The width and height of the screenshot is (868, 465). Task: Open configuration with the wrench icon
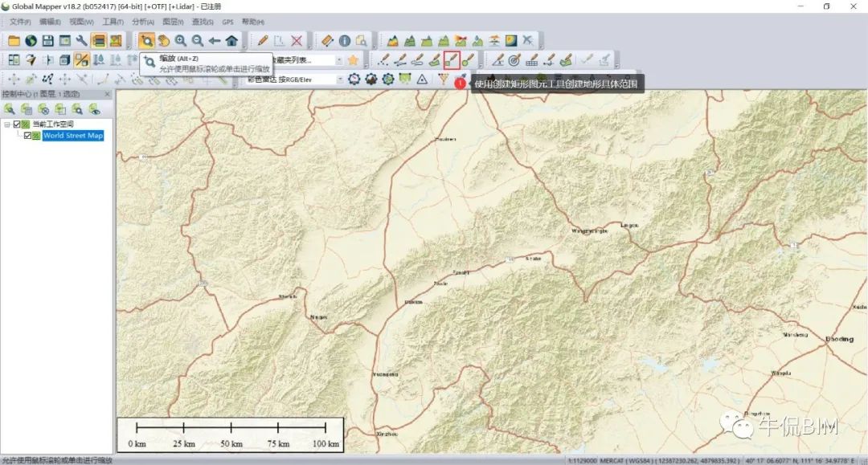82,40
